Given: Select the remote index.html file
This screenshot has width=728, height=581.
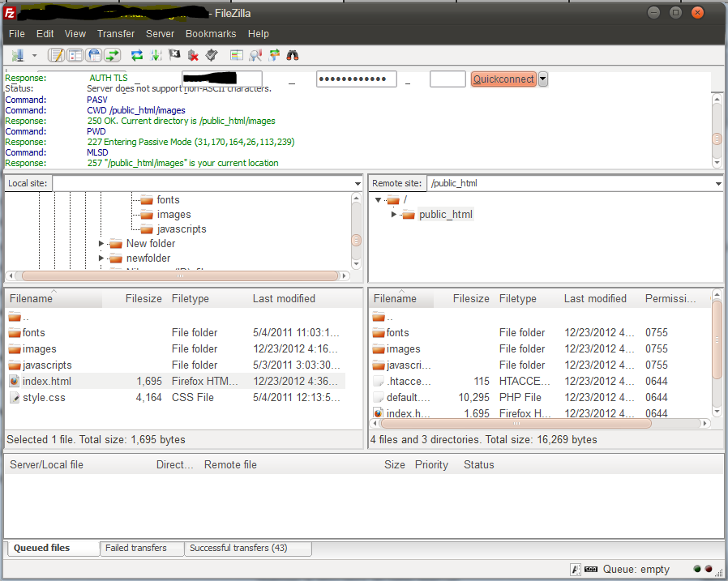Looking at the screenshot, I should pos(540,413).
